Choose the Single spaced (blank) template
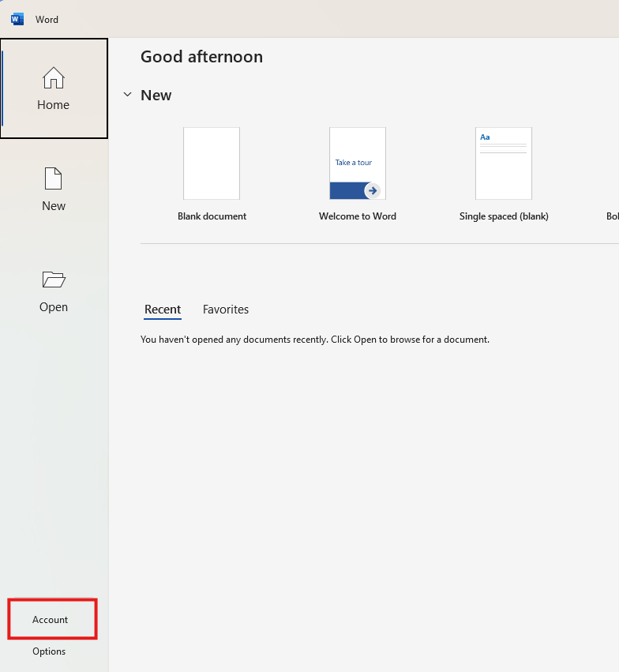 pyautogui.click(x=504, y=163)
